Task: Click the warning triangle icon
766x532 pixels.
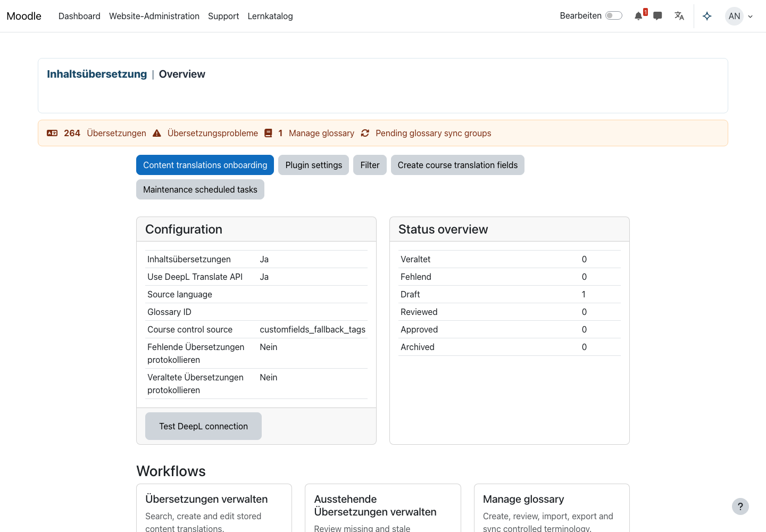Action: pyautogui.click(x=157, y=133)
